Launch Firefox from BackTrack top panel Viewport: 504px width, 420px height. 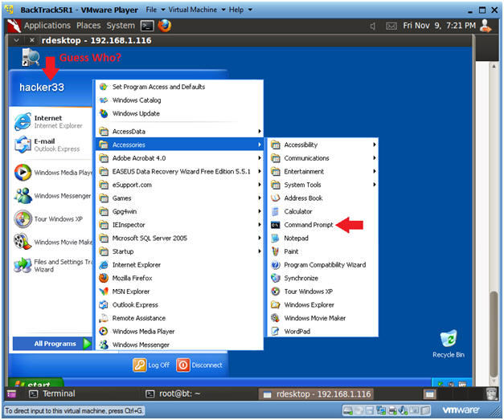point(164,26)
